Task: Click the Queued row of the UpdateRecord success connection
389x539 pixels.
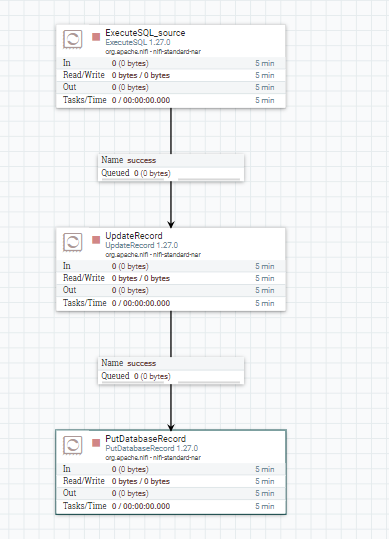Action: click(171, 376)
